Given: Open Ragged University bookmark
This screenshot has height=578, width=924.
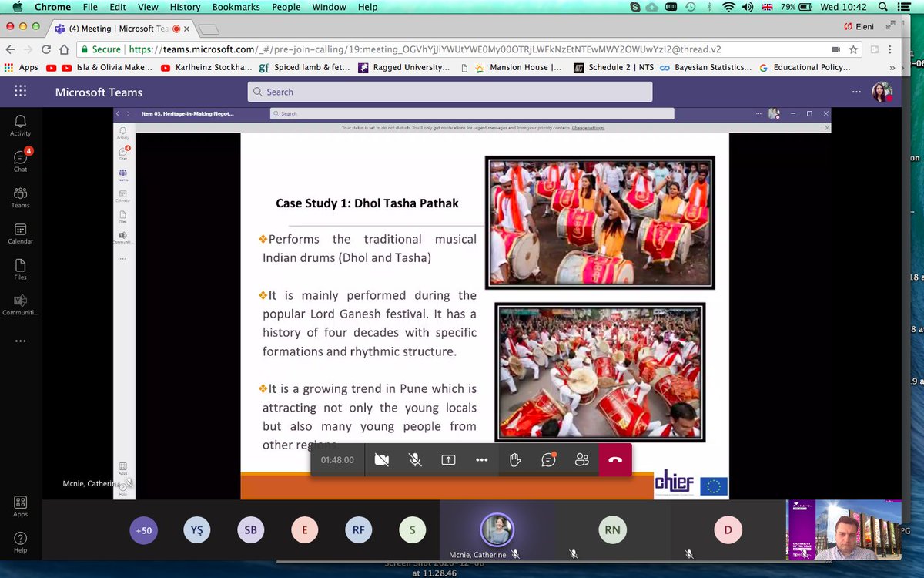Looking at the screenshot, I should point(404,67).
